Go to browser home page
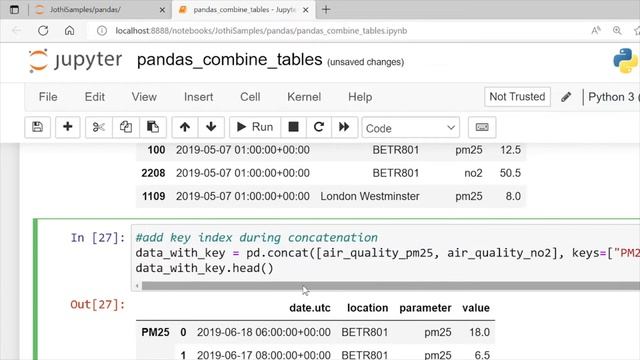 [69, 31]
